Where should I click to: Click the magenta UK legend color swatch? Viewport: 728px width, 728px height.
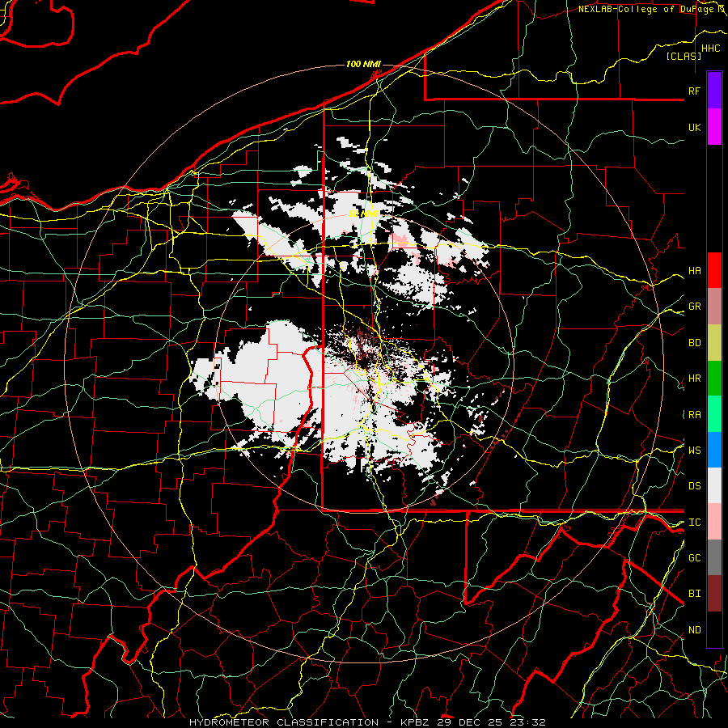[x=714, y=127]
